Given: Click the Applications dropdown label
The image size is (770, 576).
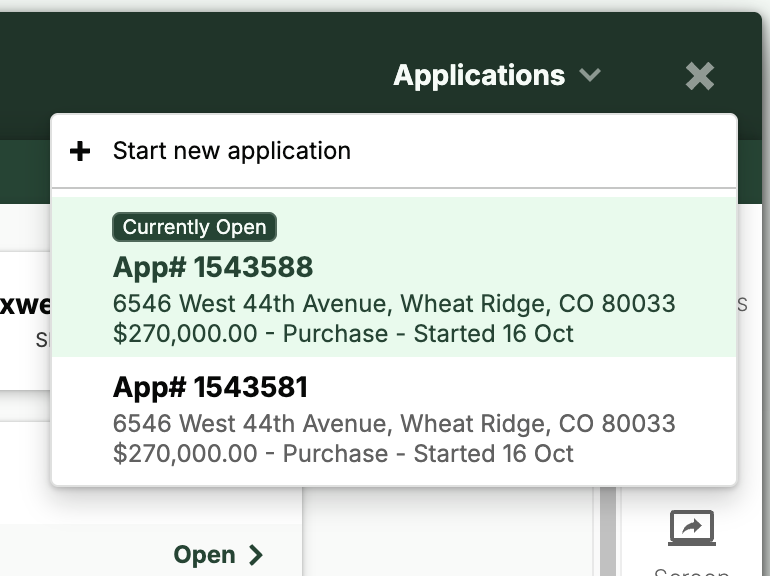Looking at the screenshot, I should click(x=479, y=76).
